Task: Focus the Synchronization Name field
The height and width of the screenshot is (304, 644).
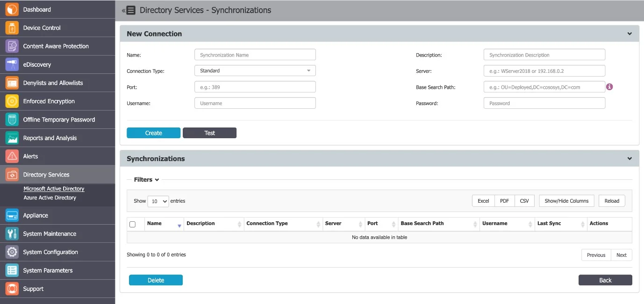Action: point(255,55)
